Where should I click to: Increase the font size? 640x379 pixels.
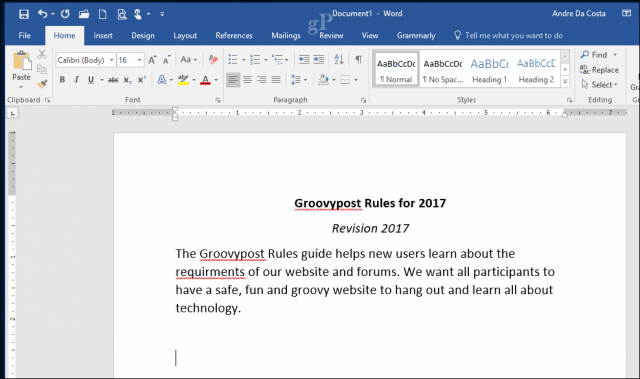point(152,60)
